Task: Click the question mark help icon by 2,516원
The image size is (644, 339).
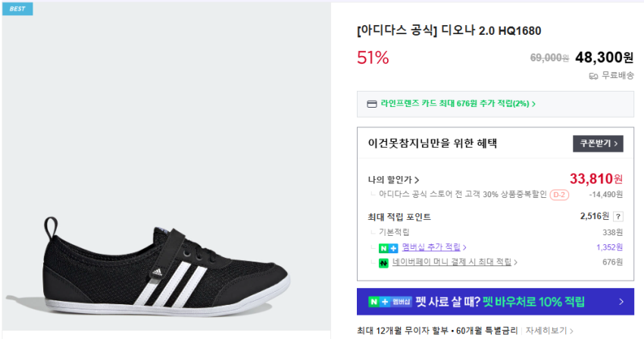Action: 617,217
